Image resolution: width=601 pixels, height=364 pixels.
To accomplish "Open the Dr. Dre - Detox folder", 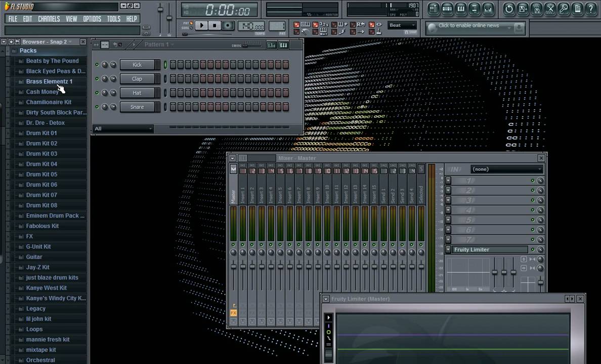I will point(45,123).
